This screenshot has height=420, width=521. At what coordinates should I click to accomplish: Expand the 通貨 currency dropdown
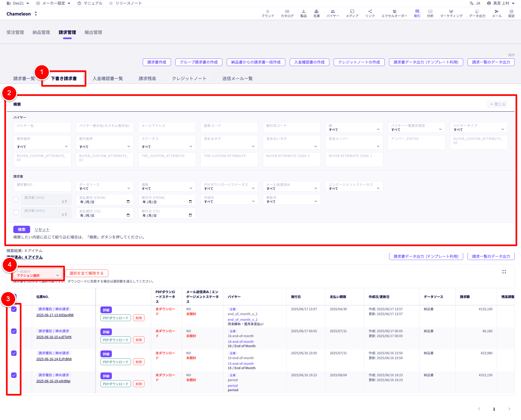(167, 186)
